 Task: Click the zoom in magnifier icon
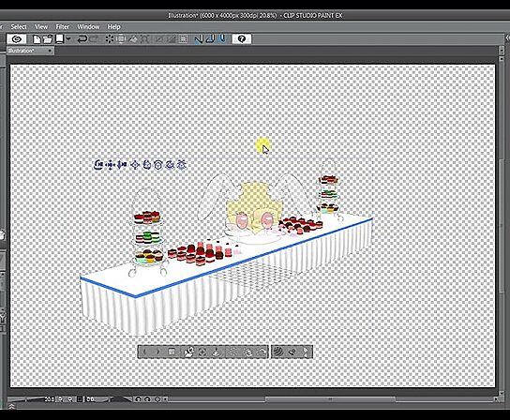pos(70,398)
